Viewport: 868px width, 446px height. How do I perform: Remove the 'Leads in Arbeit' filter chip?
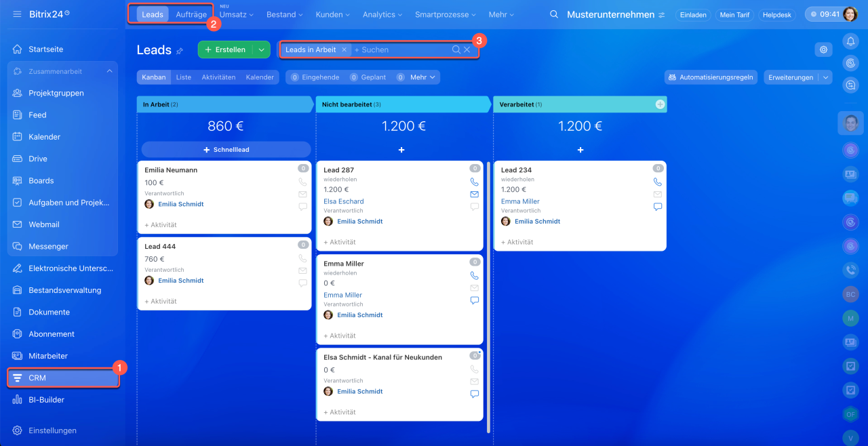tap(344, 49)
